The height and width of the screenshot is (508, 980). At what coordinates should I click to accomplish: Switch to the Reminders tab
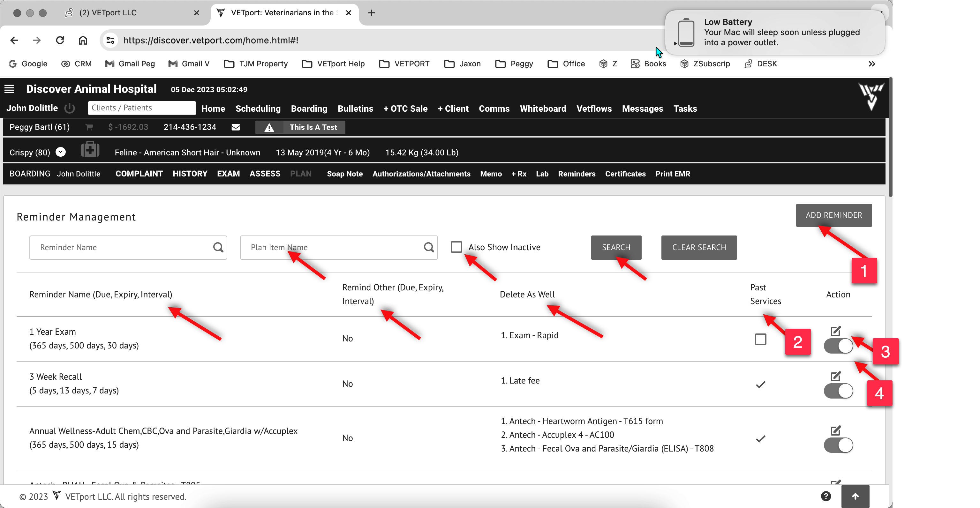[x=577, y=174]
